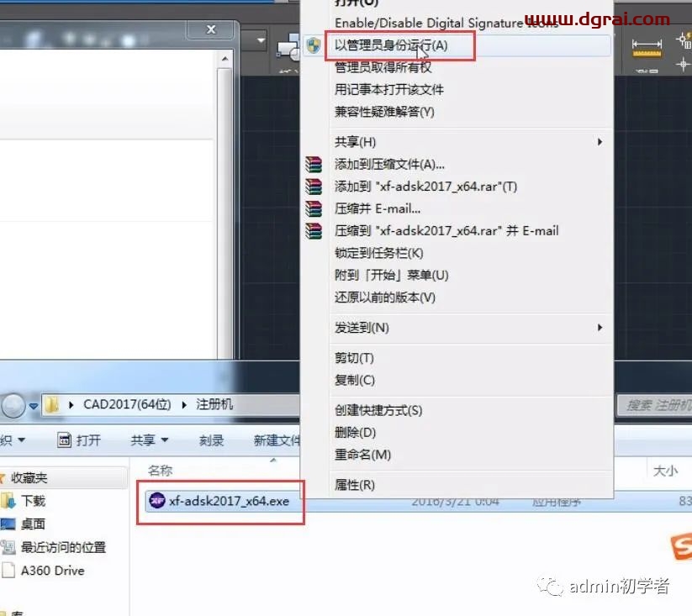This screenshot has width=692, height=616.
Task: Click the X-Force icon of xf-adsk2017_x64.exe
Action: point(156,501)
